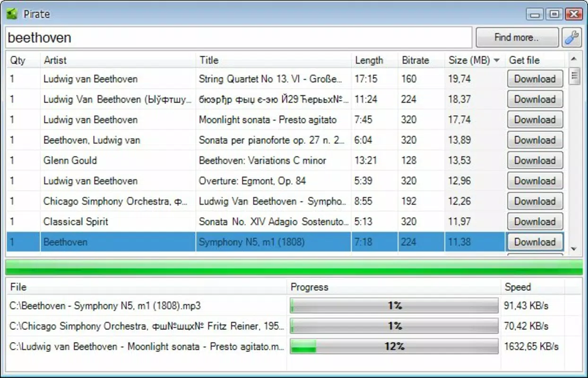Focus the beethoven search field
588x378 pixels.
tap(239, 37)
